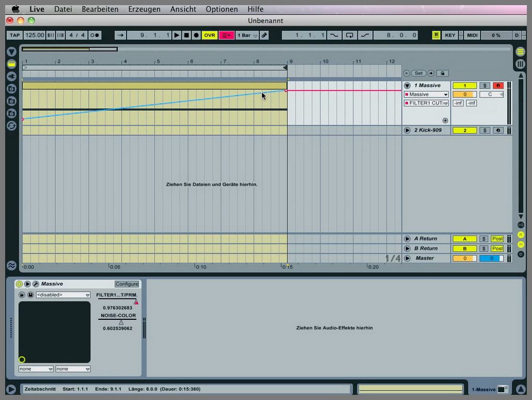Open the disabled preset dropdown
The height and width of the screenshot is (400, 532).
[x=63, y=295]
